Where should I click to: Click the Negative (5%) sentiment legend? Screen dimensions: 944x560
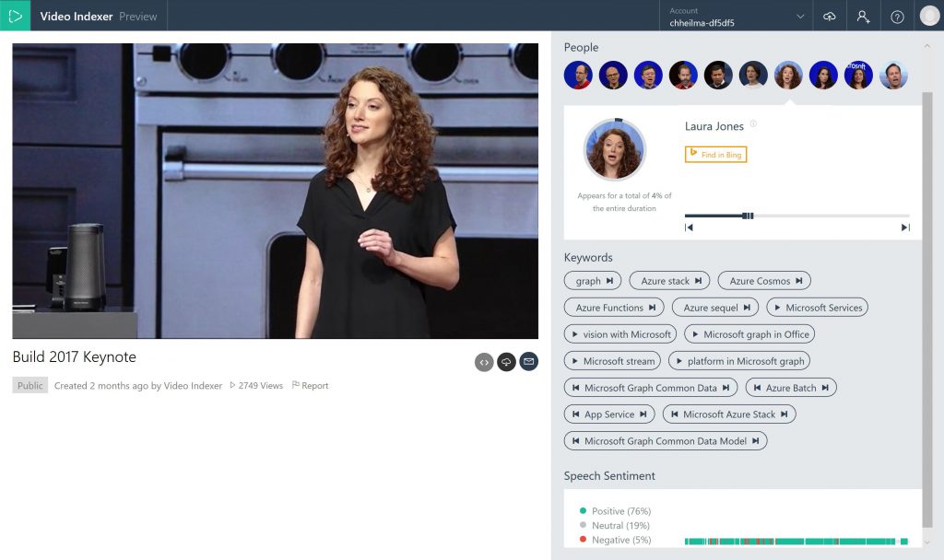615,540
